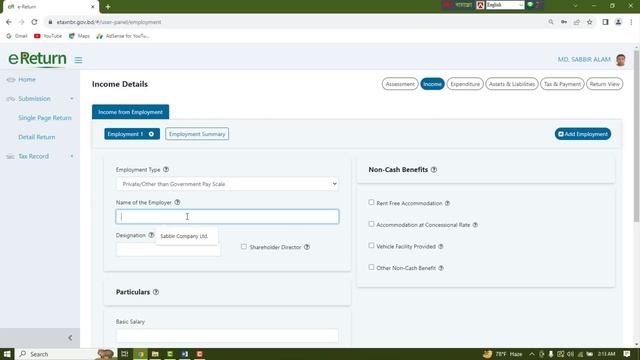The height and width of the screenshot is (360, 640).
Task: Select the Income from Employment tab
Action: (130, 112)
